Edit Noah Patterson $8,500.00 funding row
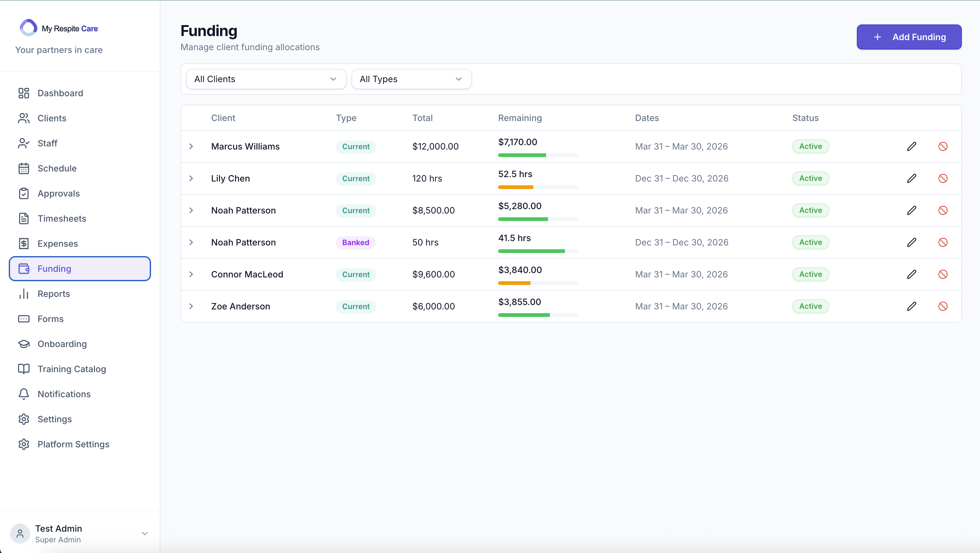 click(911, 210)
